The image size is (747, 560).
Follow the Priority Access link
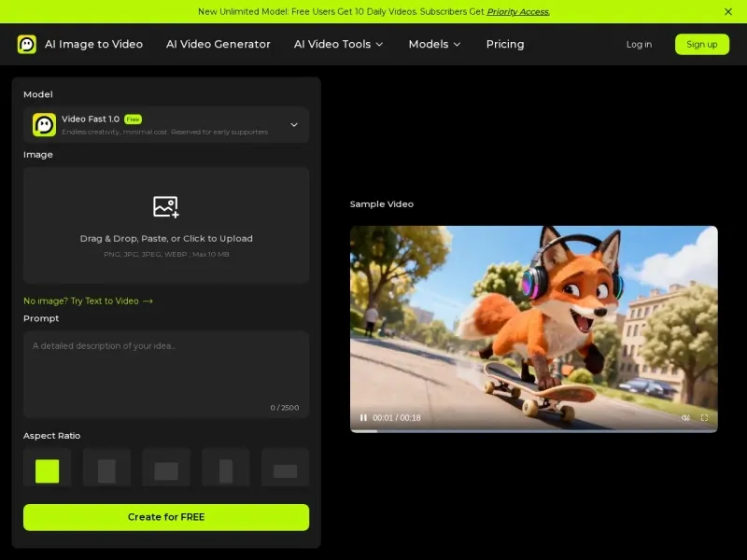517,11
